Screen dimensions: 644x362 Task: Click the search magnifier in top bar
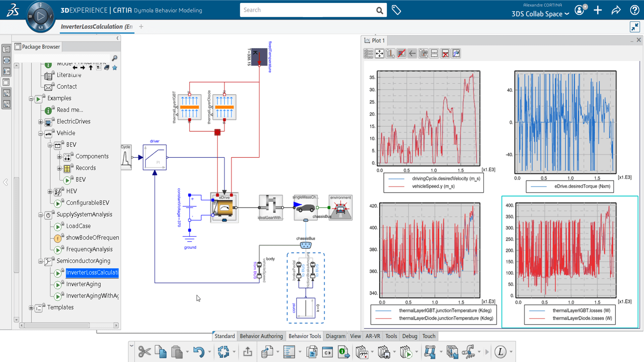[379, 10]
